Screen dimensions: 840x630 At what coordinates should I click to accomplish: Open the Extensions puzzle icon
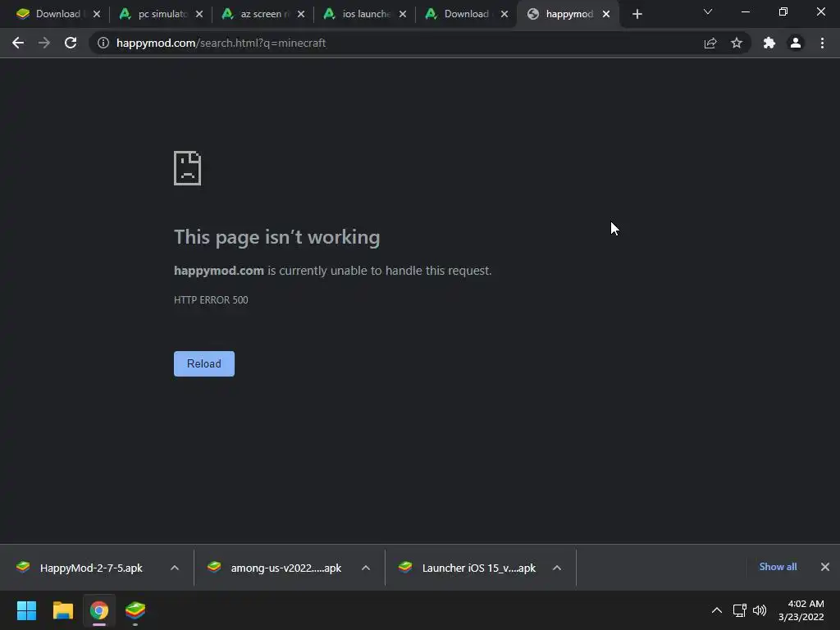[x=769, y=43]
